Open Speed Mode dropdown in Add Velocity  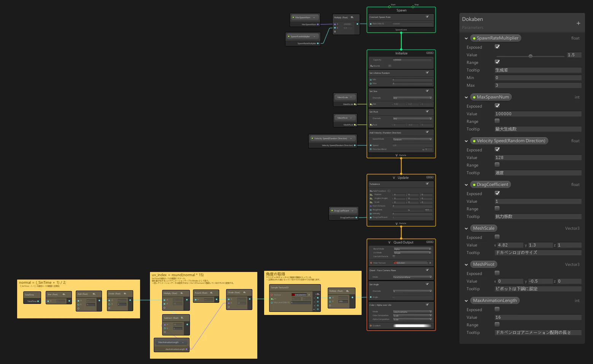tap(412, 139)
